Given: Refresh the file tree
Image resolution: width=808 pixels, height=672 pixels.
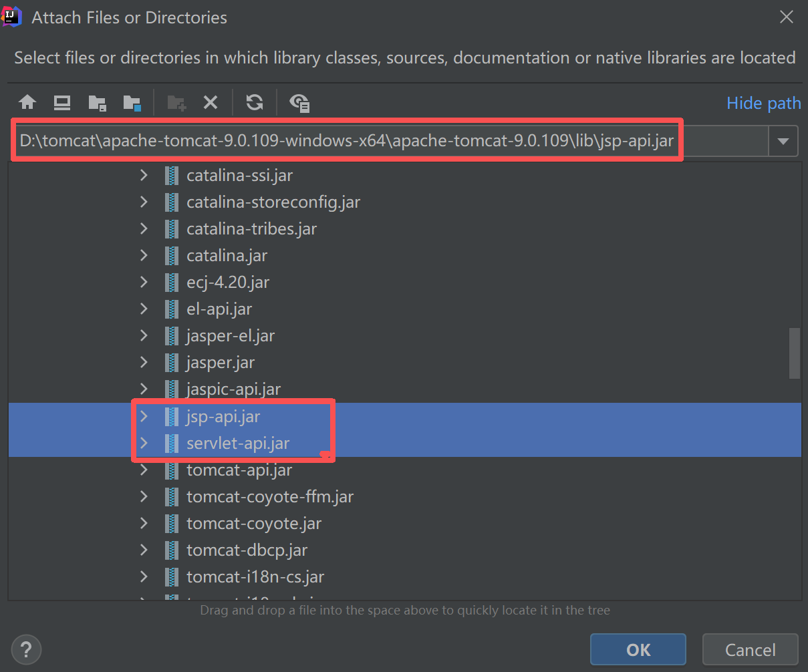Looking at the screenshot, I should 255,102.
